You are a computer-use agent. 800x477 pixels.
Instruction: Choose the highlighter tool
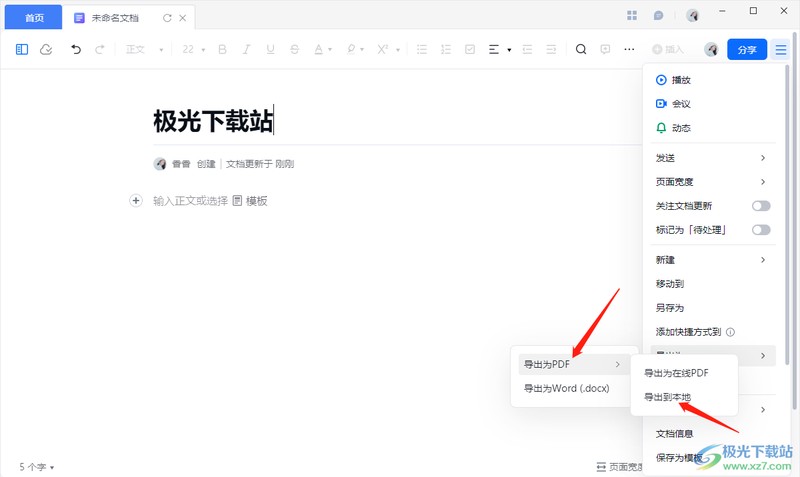tap(351, 49)
